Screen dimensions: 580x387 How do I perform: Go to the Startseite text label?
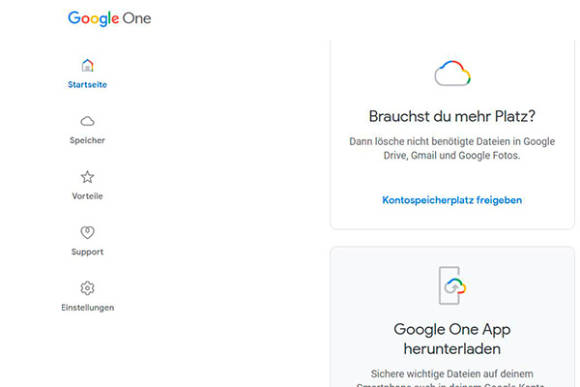(x=87, y=84)
